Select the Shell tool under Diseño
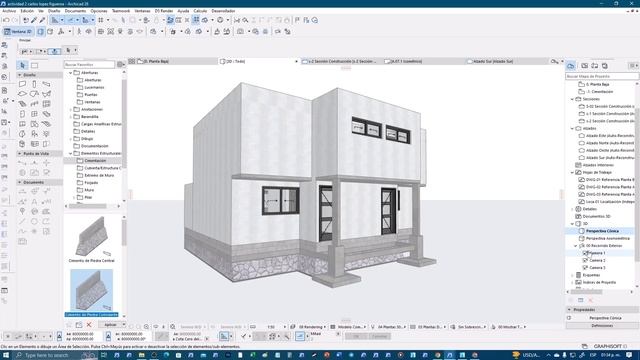Image resolution: width=640 pixels, height=360 pixels. point(46,94)
